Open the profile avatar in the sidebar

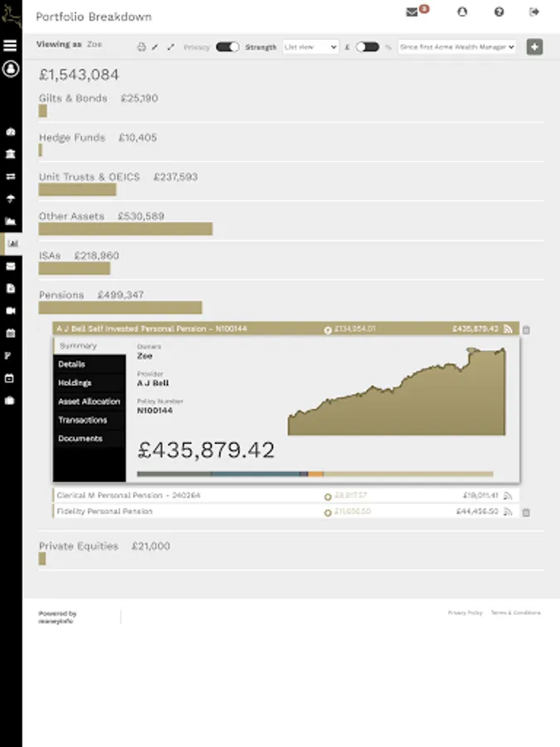point(11,69)
